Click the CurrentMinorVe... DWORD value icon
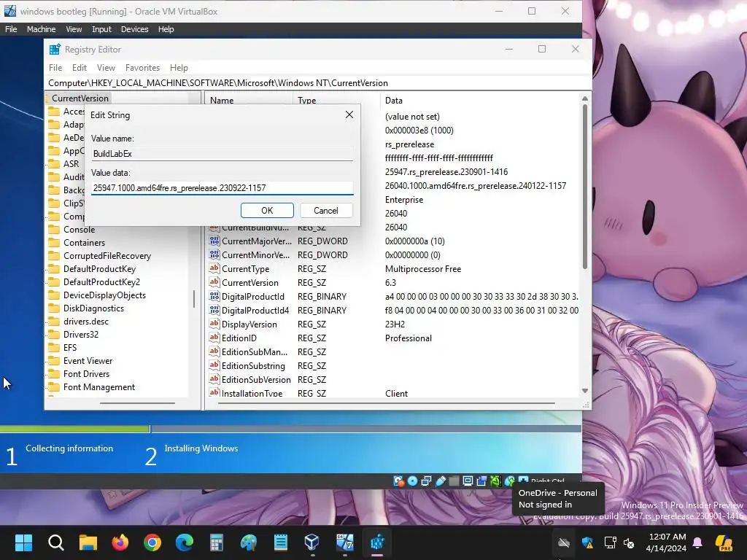 (x=214, y=254)
